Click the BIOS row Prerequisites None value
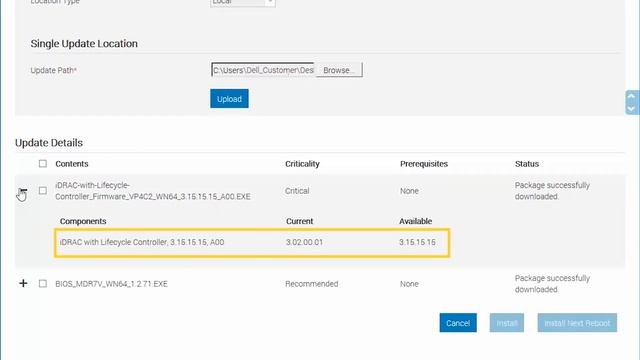The height and width of the screenshot is (360, 640). coord(409,284)
